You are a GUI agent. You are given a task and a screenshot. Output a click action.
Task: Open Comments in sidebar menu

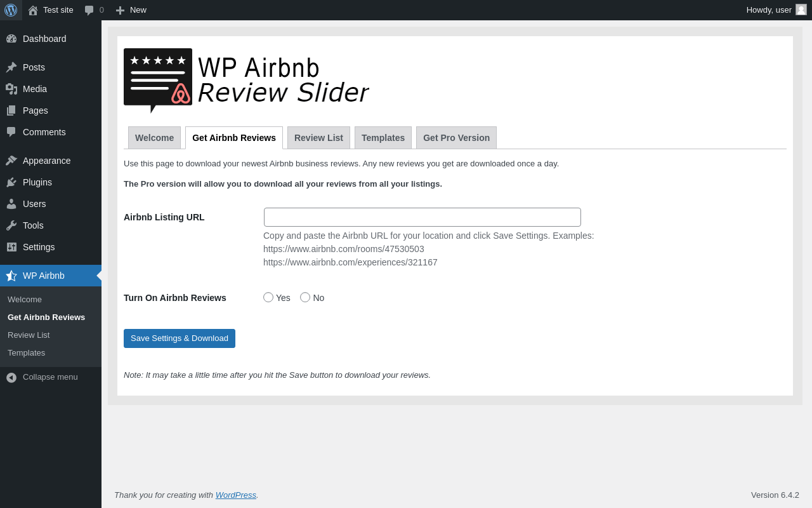44,132
